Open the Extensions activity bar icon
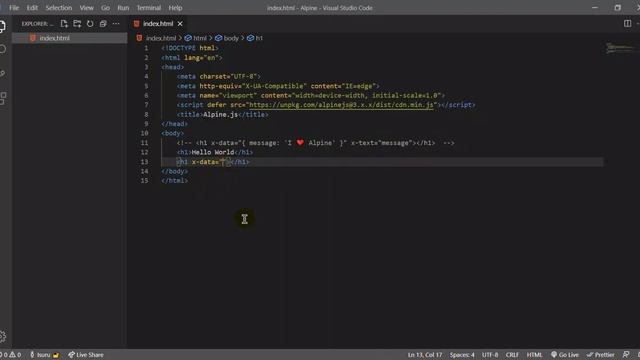Image resolution: width=640 pixels, height=360 pixels. point(2,98)
